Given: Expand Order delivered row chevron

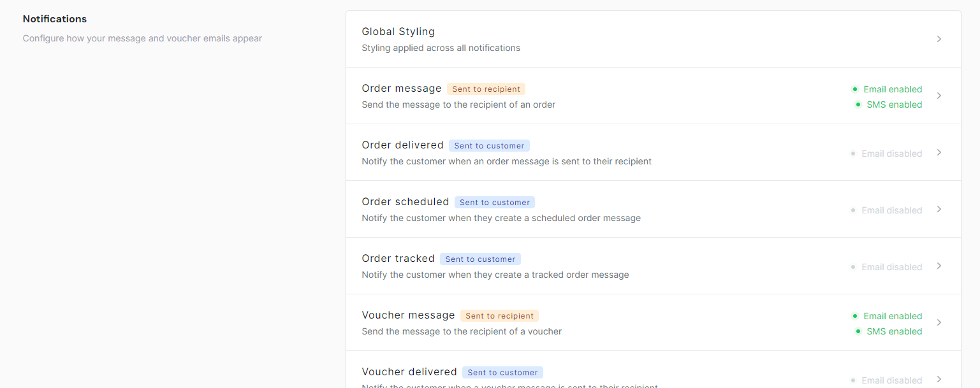Looking at the screenshot, I should pyautogui.click(x=939, y=152).
